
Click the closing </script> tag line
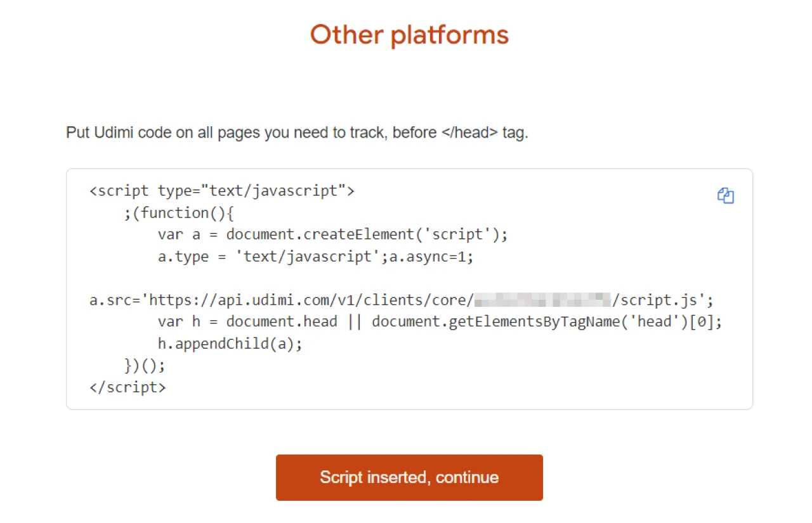pyautogui.click(x=128, y=387)
